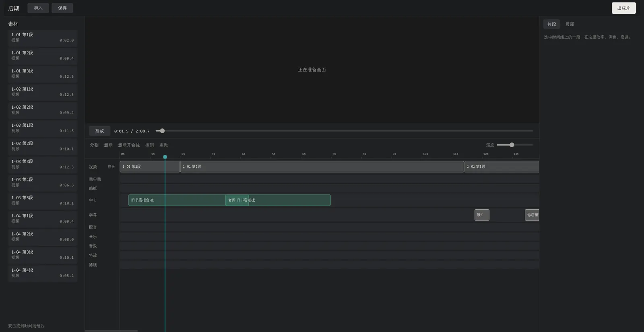Select material item 1-01 第2段
Screen dimensions: 644x332
(x=43, y=56)
